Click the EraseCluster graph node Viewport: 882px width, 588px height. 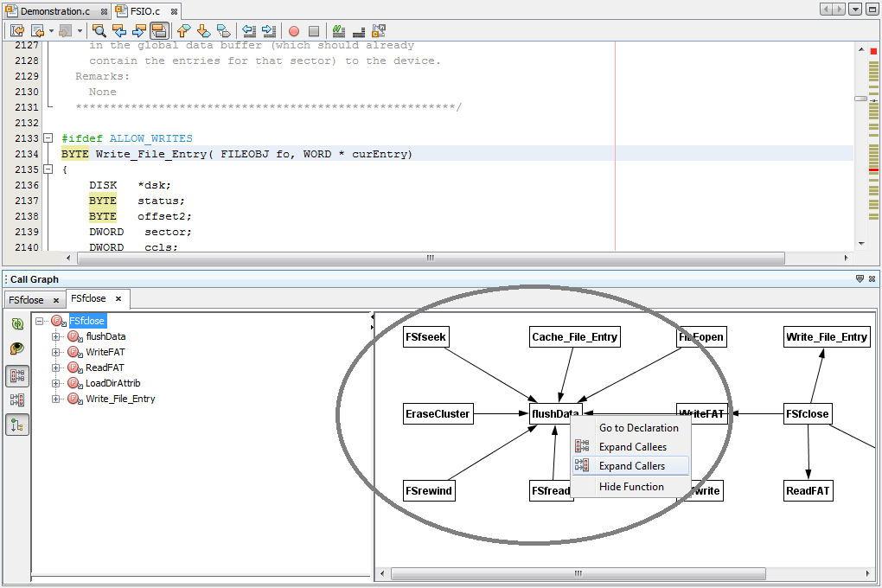coord(438,414)
